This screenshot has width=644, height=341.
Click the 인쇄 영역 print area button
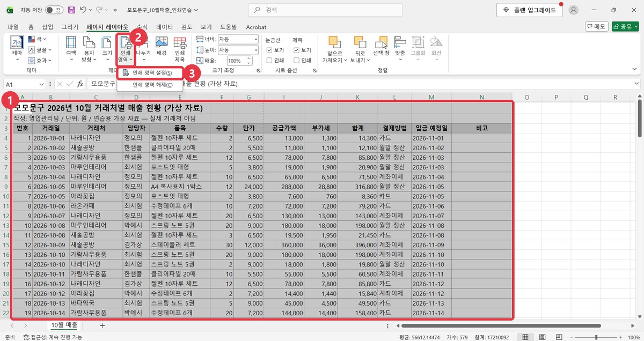[125, 49]
